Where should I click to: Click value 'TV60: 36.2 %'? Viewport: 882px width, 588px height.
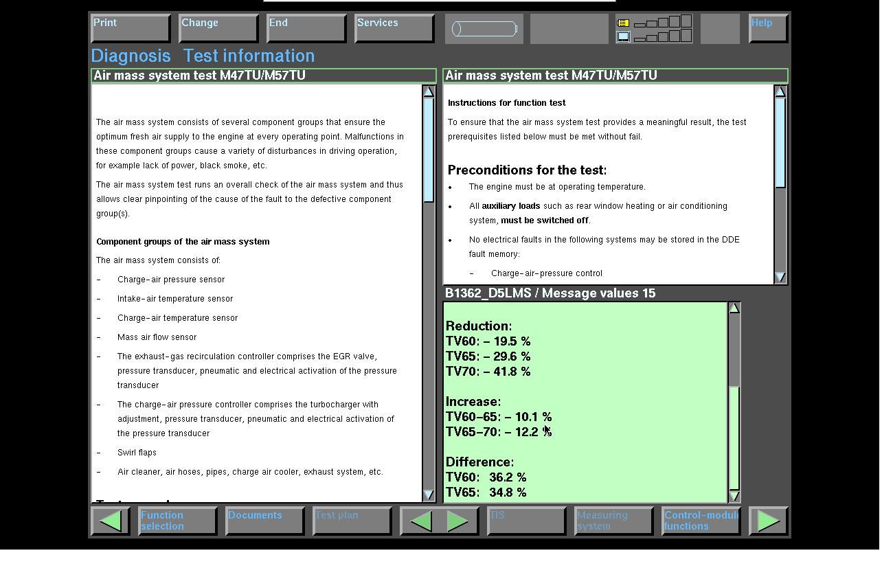click(x=486, y=477)
